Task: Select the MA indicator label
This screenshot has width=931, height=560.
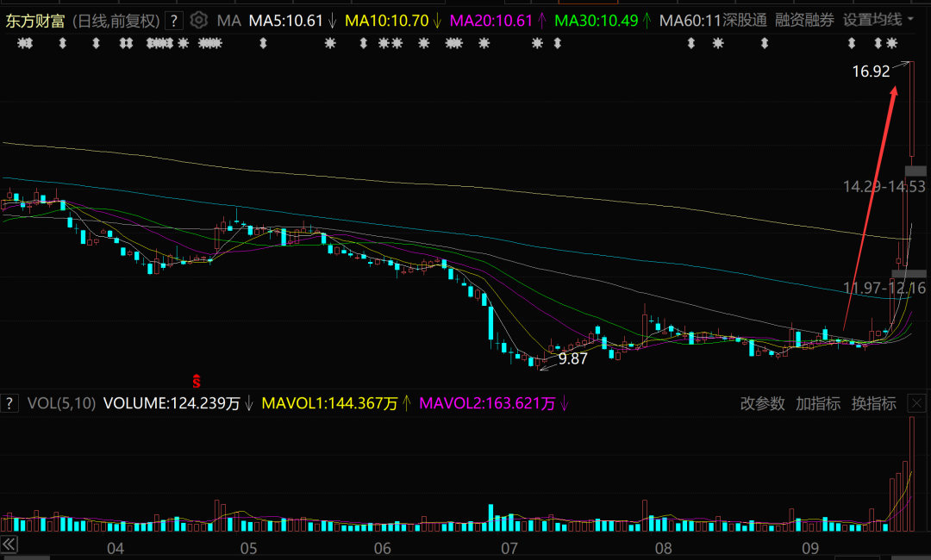Action: pyautogui.click(x=228, y=21)
